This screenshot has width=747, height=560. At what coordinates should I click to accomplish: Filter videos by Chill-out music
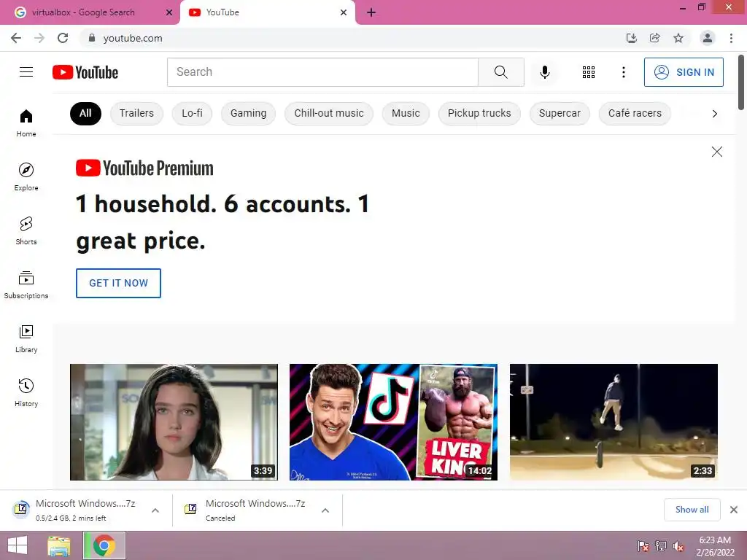[329, 113]
